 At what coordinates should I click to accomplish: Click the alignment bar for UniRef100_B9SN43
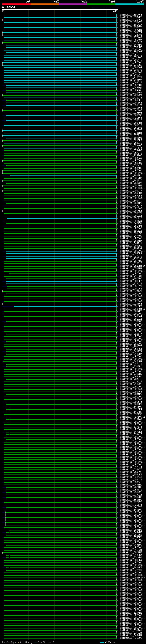tap(60, 15)
